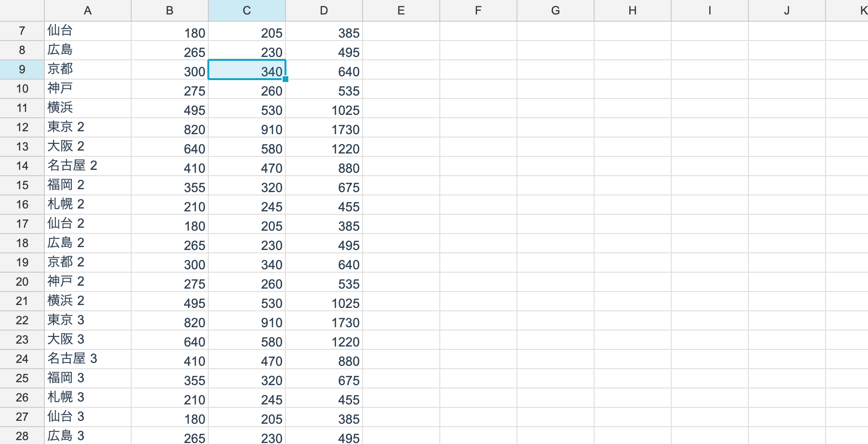The height and width of the screenshot is (444, 868).
Task: Click cell containing 札幌 2
Action: coord(88,205)
